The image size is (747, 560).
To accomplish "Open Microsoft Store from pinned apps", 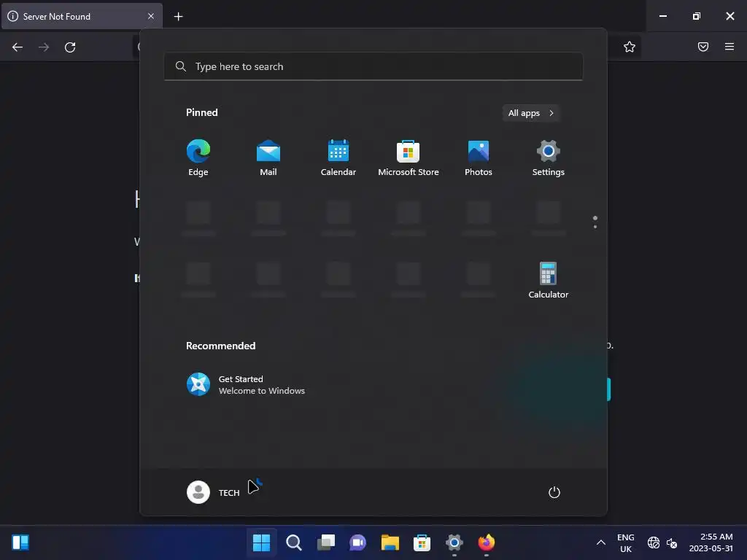I will click(409, 158).
